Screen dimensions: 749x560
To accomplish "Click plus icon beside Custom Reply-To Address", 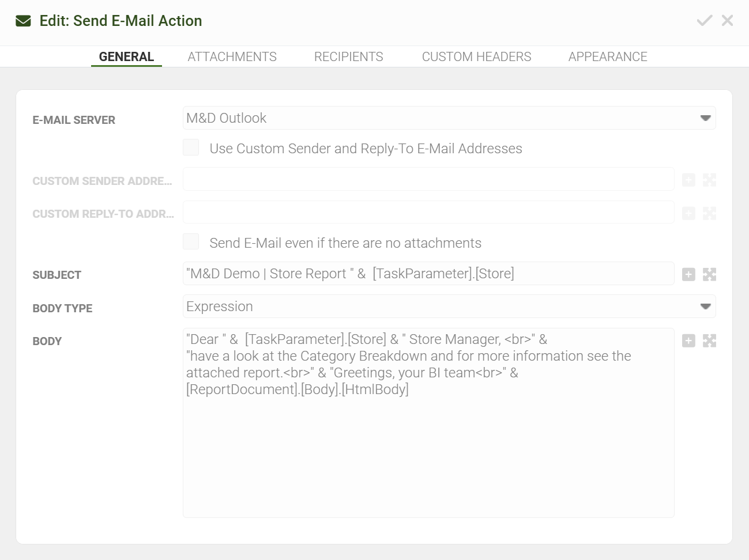I will click(688, 213).
